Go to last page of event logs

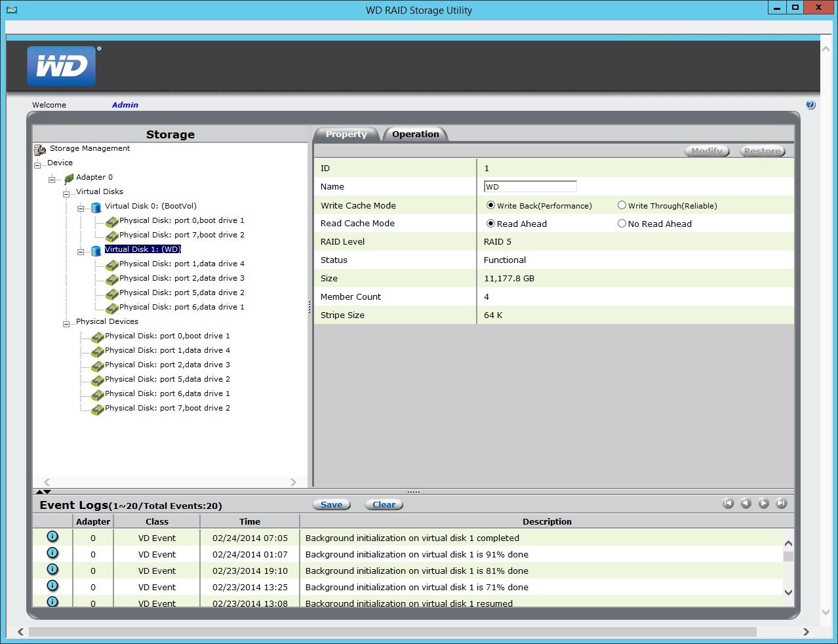[x=781, y=503]
